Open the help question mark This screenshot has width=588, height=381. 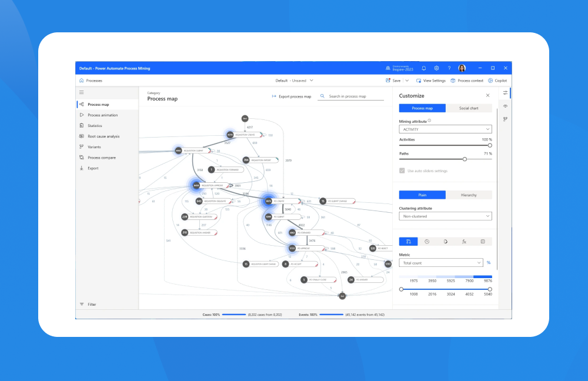449,68
